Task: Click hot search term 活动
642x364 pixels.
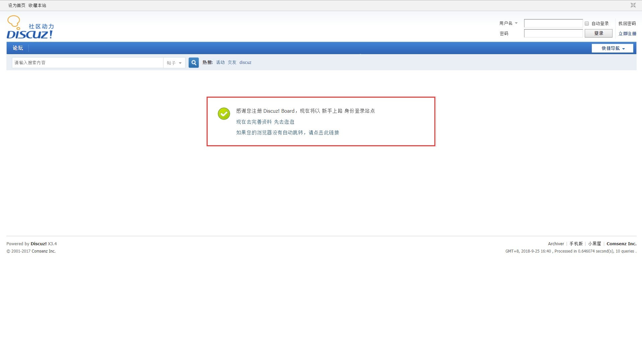Action: point(220,62)
